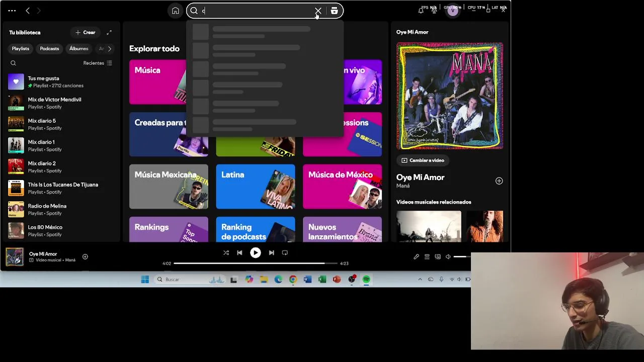Open the playback queue icon
This screenshot has width=644, height=362.
427,257
